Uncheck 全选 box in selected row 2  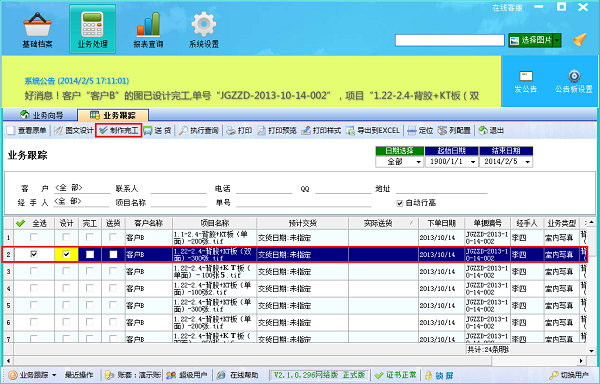tap(34, 254)
